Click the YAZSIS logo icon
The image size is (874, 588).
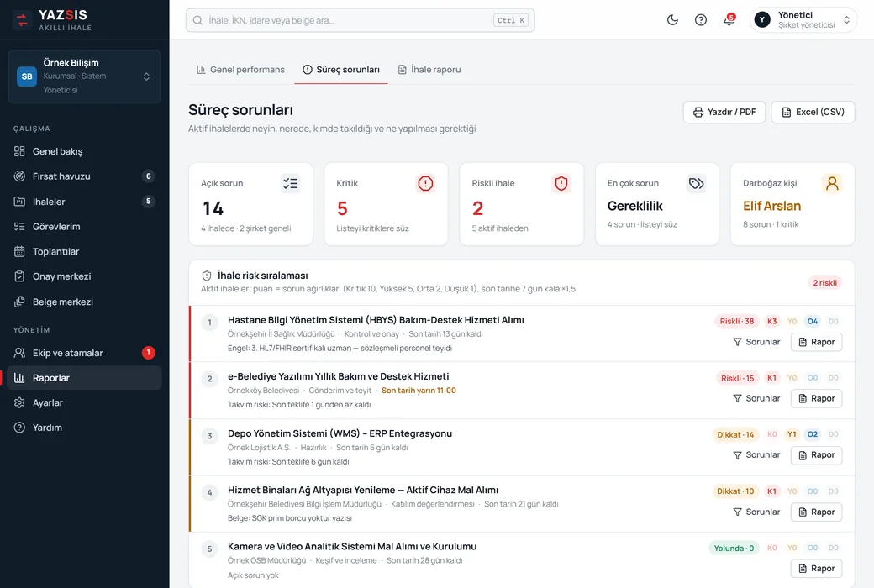pyautogui.click(x=22, y=20)
